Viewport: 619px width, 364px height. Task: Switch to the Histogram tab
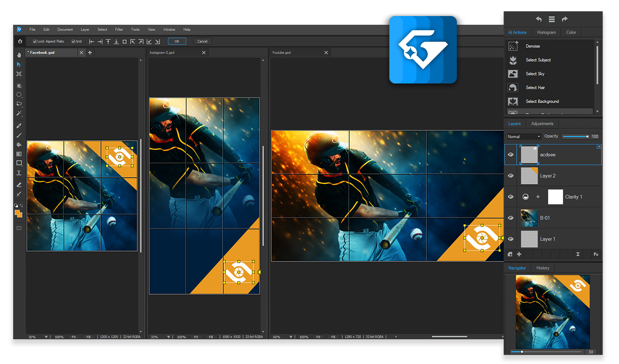click(546, 33)
